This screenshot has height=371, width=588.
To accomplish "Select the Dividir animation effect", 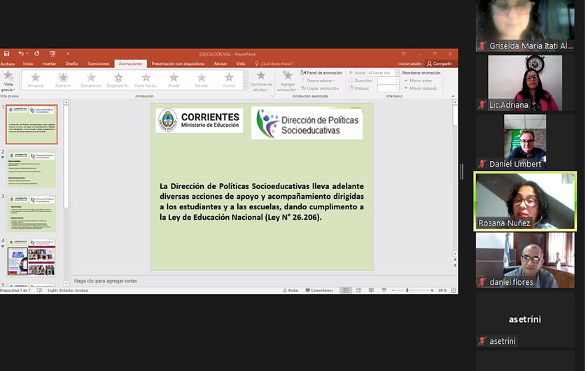I will pos(174,80).
